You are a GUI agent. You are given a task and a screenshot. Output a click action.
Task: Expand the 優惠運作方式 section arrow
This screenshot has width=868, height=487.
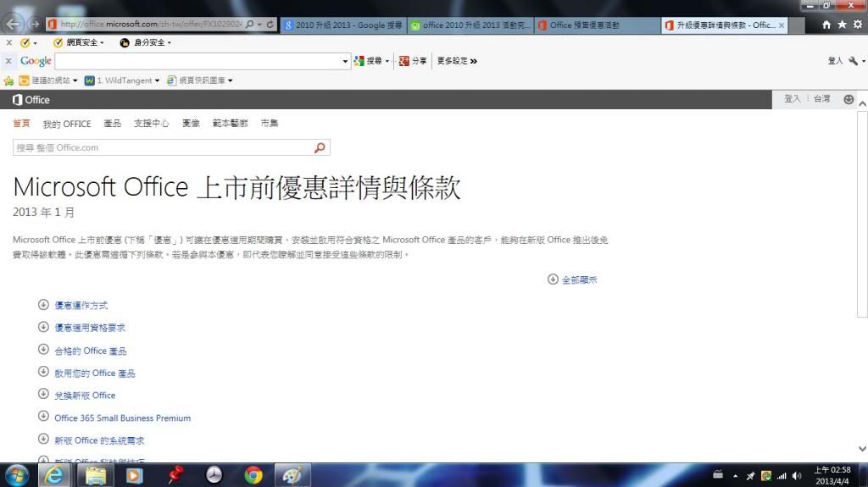(43, 304)
